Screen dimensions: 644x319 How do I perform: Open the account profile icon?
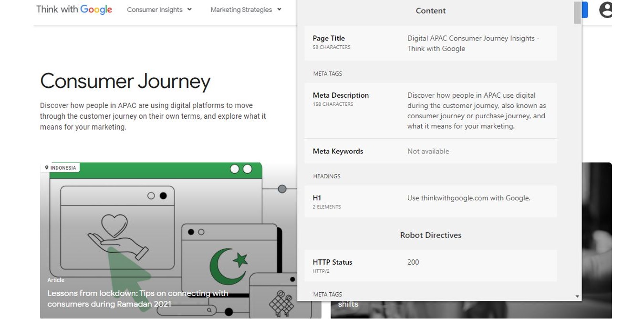click(x=605, y=10)
